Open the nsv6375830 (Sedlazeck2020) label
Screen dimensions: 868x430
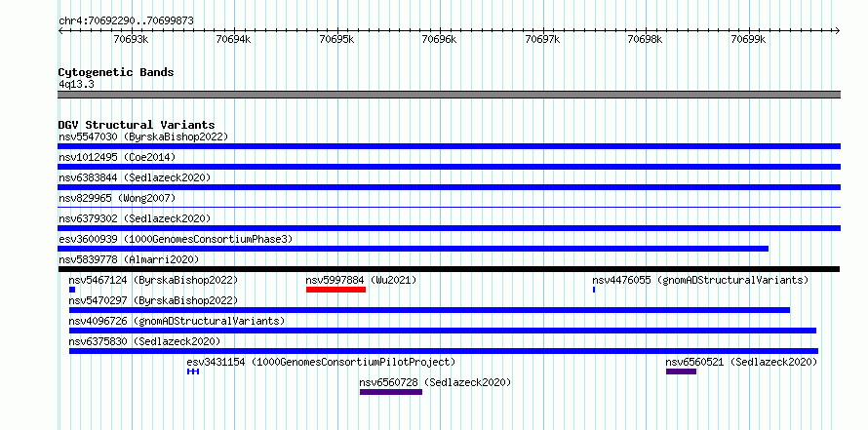(x=144, y=341)
